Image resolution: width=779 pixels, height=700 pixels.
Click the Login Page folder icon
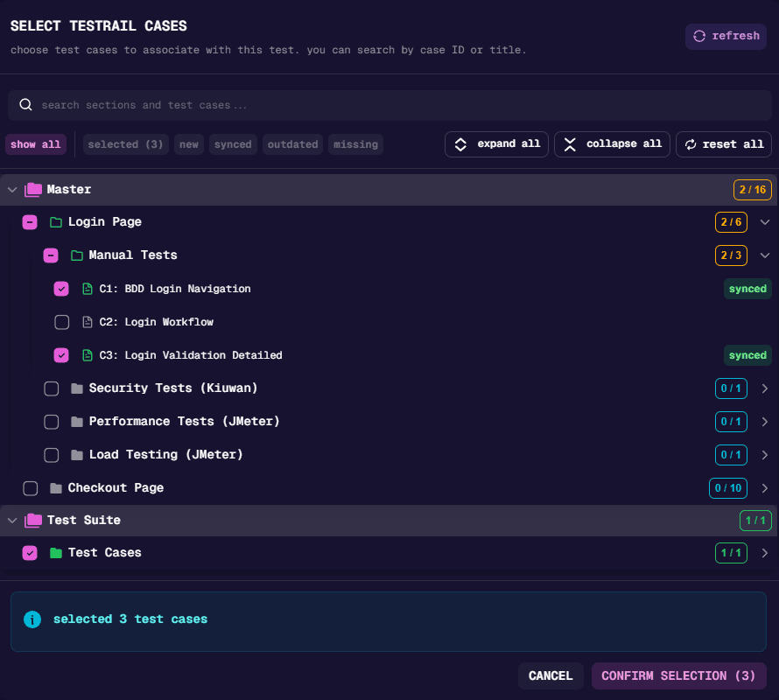click(56, 222)
